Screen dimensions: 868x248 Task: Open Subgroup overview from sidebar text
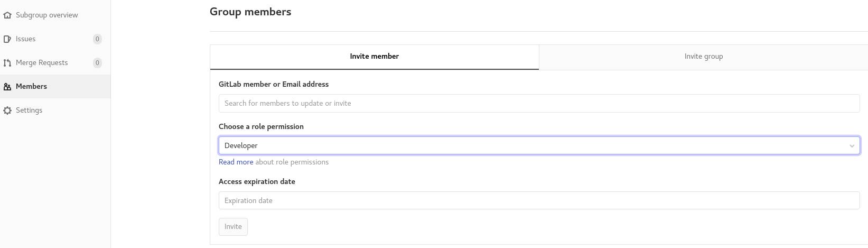pyautogui.click(x=46, y=15)
